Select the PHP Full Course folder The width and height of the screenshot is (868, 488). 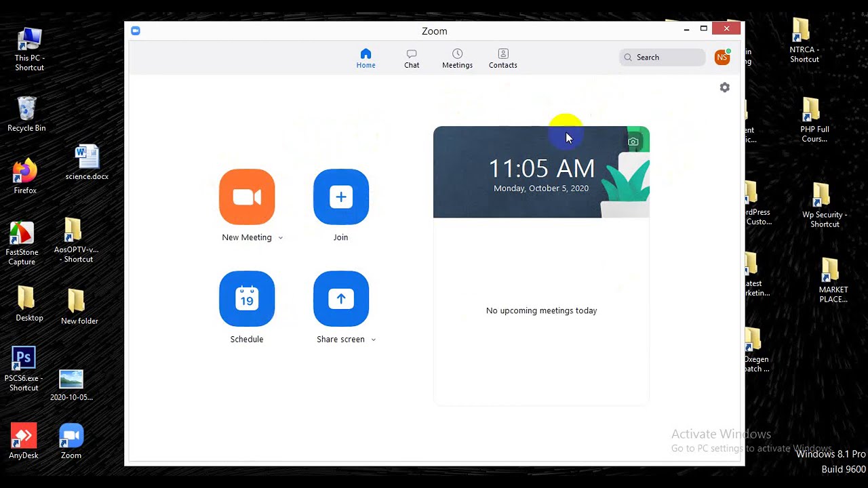click(814, 120)
